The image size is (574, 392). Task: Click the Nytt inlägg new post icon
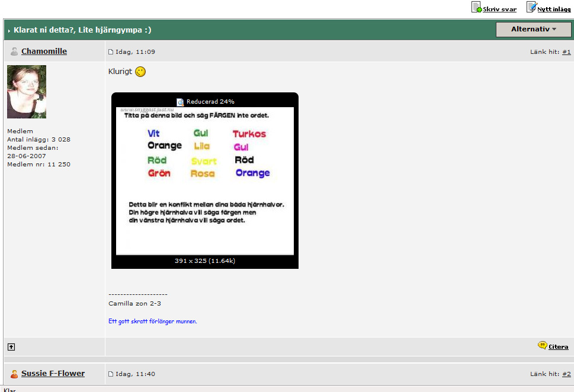tap(531, 7)
